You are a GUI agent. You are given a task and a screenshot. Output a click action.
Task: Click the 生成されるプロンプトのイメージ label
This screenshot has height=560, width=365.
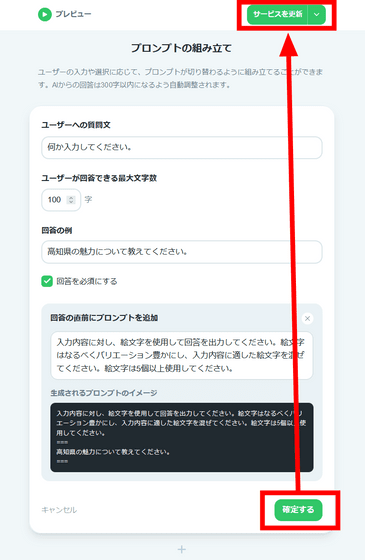tap(104, 393)
